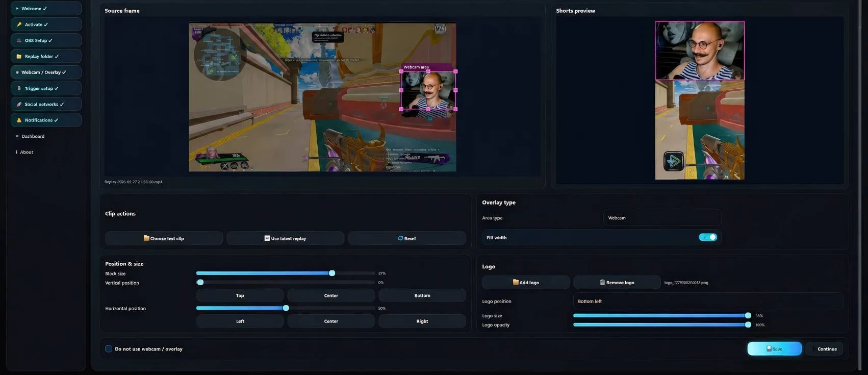Click the rocket icon beside Social networks
Viewport: 868px width, 375px height.
[19, 104]
